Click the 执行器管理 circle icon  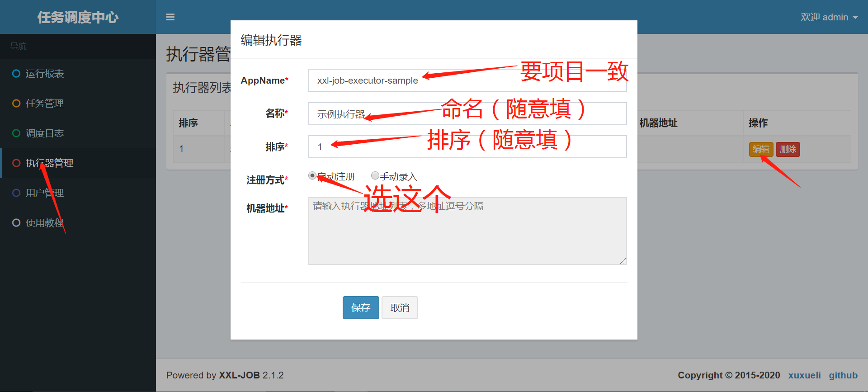pos(16,163)
